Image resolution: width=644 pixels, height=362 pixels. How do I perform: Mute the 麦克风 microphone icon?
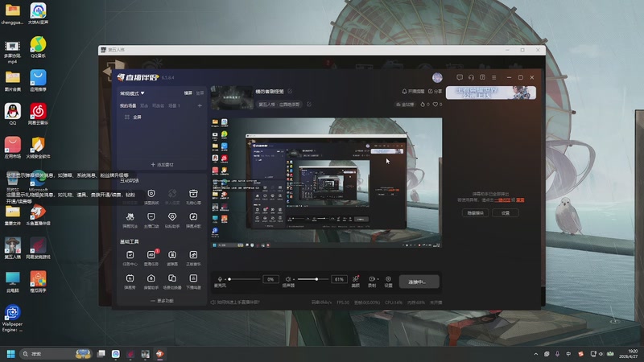pyautogui.click(x=220, y=279)
